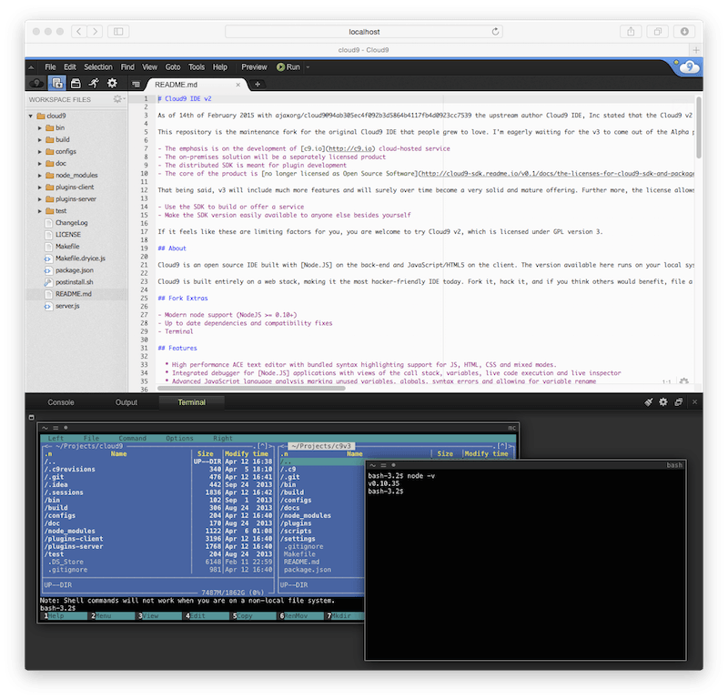Select the LICENSE file
The height and width of the screenshot is (700, 728).
(x=68, y=235)
